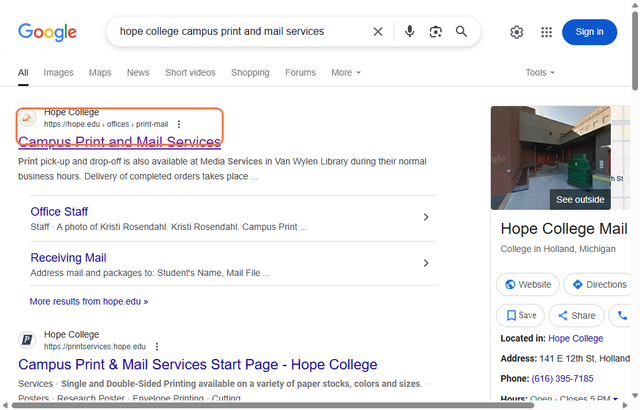Click the printservices.hope.edu favicon

click(27, 340)
